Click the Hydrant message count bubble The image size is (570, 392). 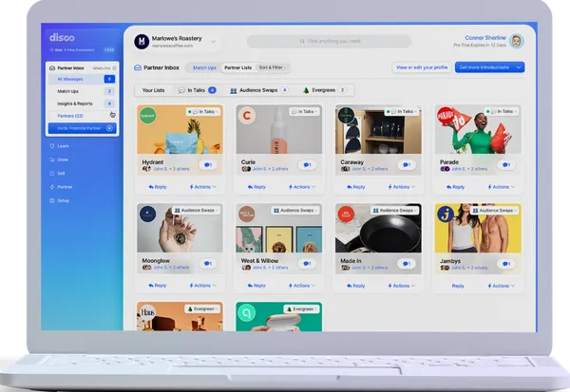[x=208, y=165]
